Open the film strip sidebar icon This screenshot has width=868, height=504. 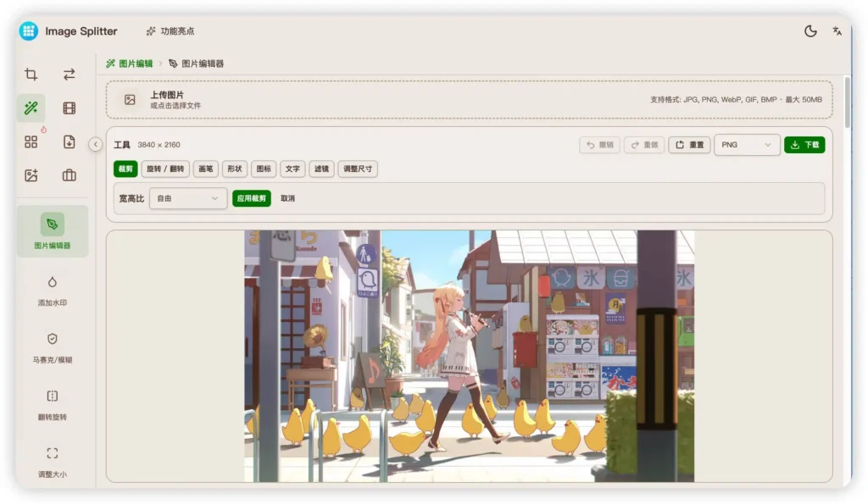(x=70, y=108)
